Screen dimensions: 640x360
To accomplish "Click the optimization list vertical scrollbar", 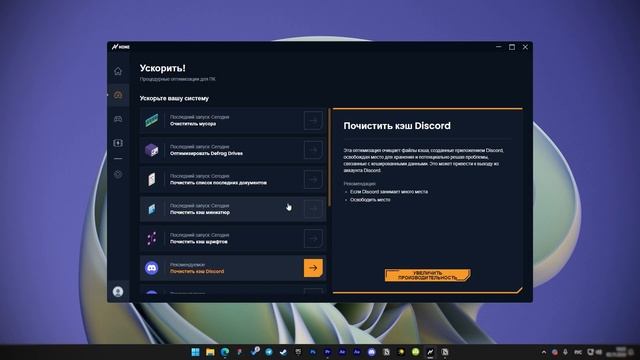I will point(329,157).
